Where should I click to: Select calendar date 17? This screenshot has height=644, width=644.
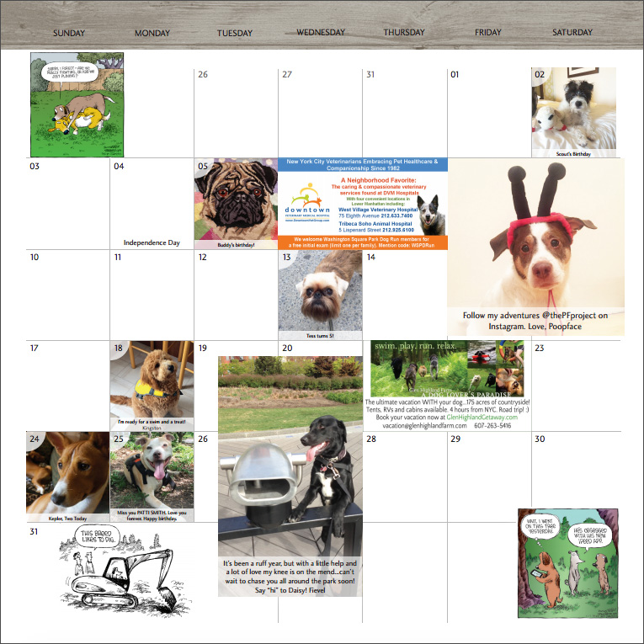click(34, 348)
